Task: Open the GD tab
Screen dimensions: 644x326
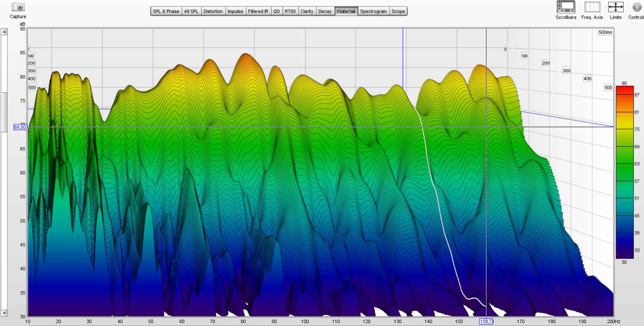Action: pos(277,11)
